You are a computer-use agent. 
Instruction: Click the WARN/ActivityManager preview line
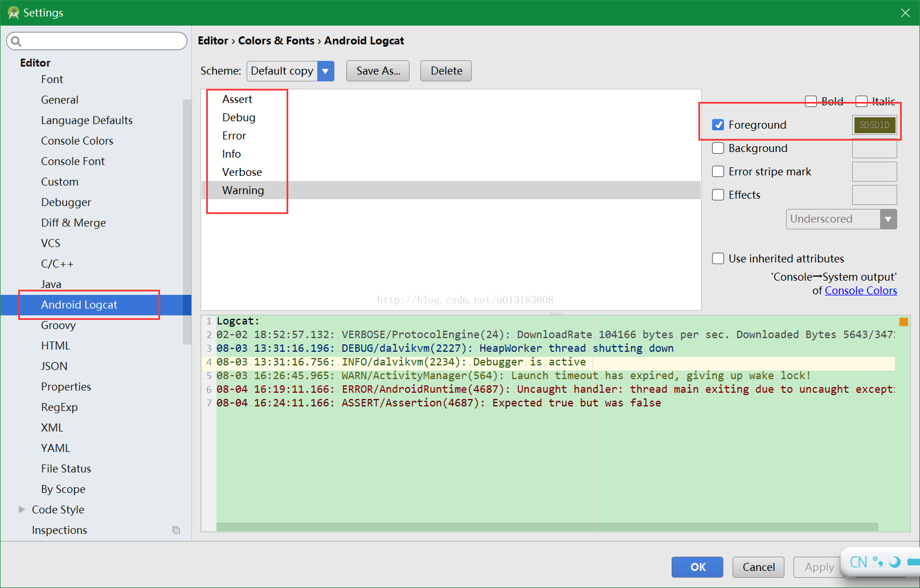pyautogui.click(x=513, y=376)
